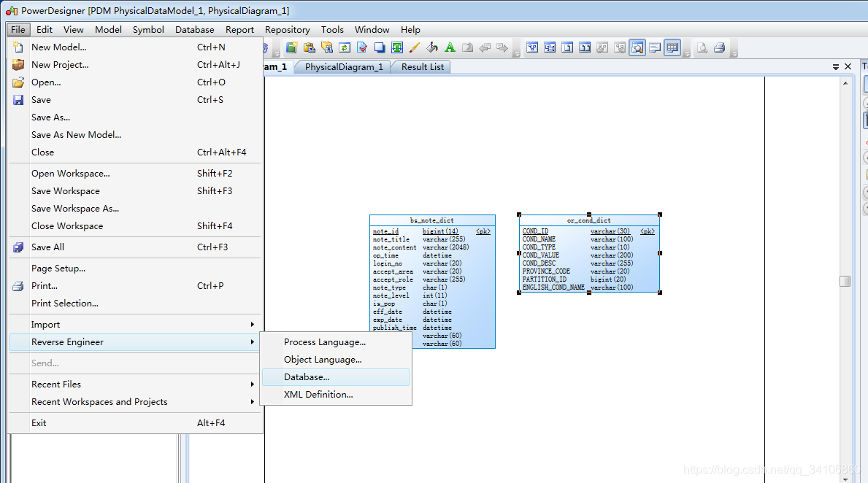The image size is (868, 483).
Task: Click the Save All icon
Action: click(18, 247)
